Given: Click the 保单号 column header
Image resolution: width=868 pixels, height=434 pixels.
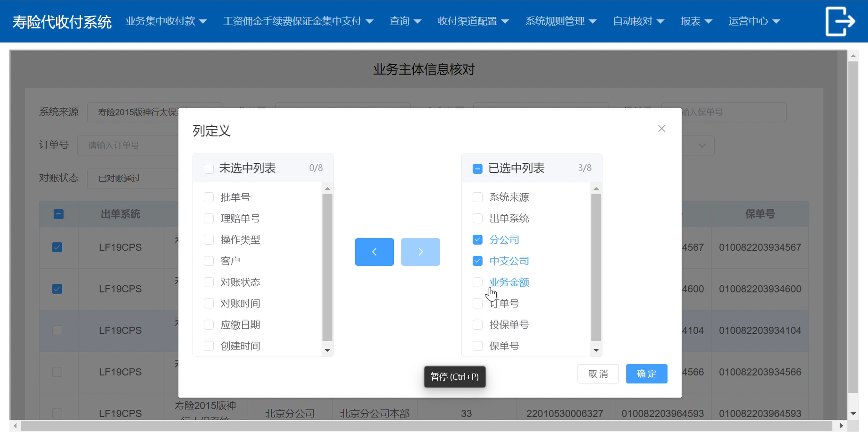Looking at the screenshot, I should [760, 214].
